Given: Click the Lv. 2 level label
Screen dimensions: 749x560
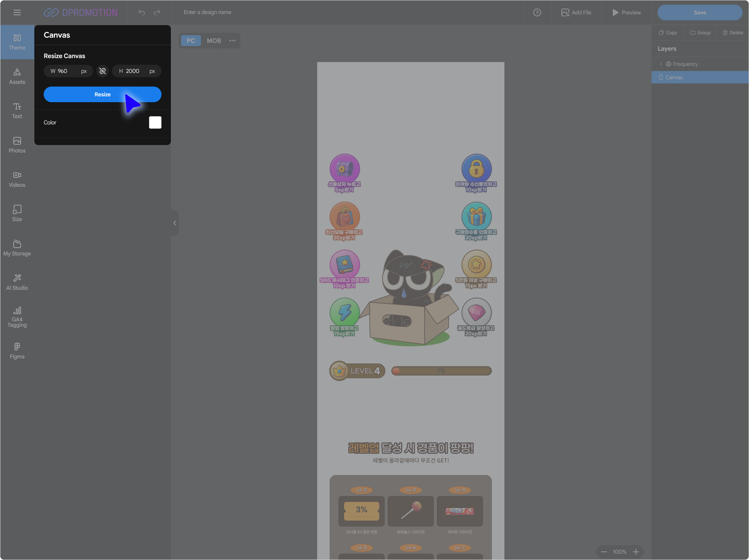Looking at the screenshot, I should click(362, 490).
